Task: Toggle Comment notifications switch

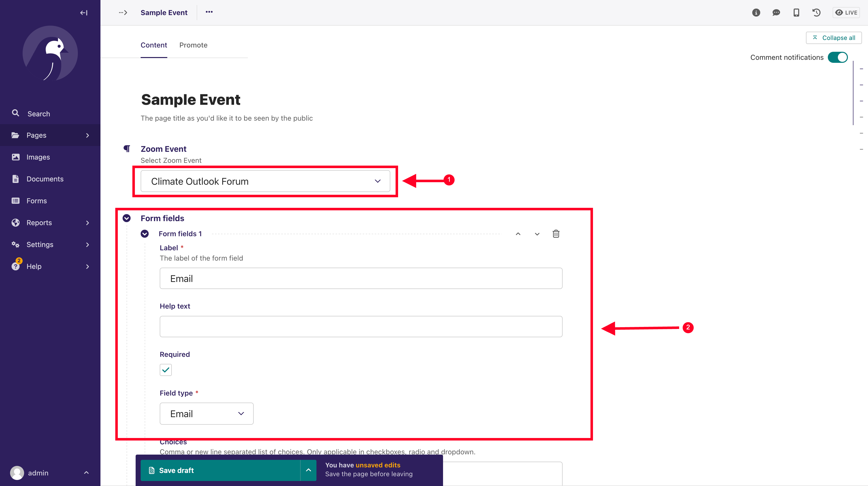Action: coord(838,57)
